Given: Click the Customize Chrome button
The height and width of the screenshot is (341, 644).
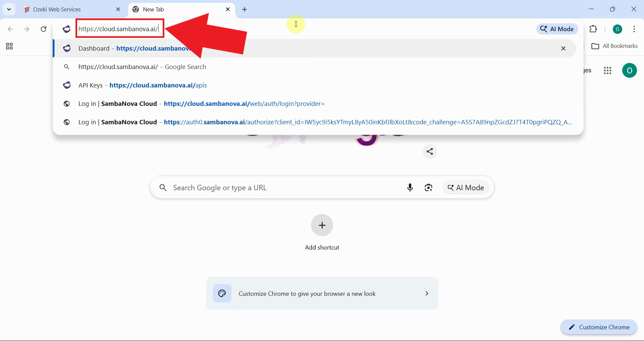Looking at the screenshot, I should (599, 327).
